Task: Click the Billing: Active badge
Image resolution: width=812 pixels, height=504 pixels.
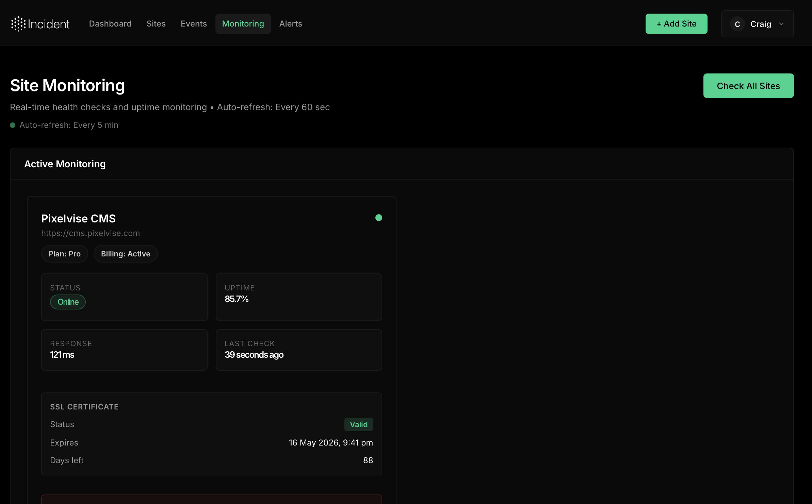Action: [x=126, y=254]
